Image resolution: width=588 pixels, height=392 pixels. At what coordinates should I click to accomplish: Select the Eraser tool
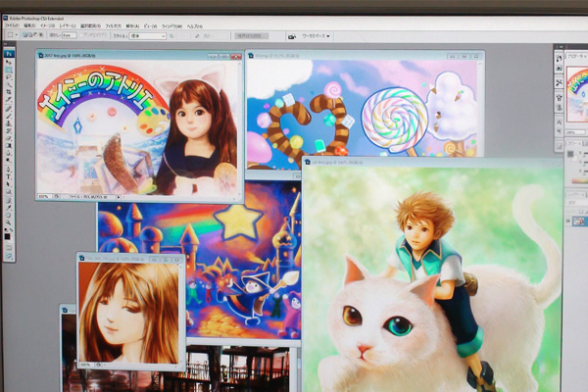9,138
